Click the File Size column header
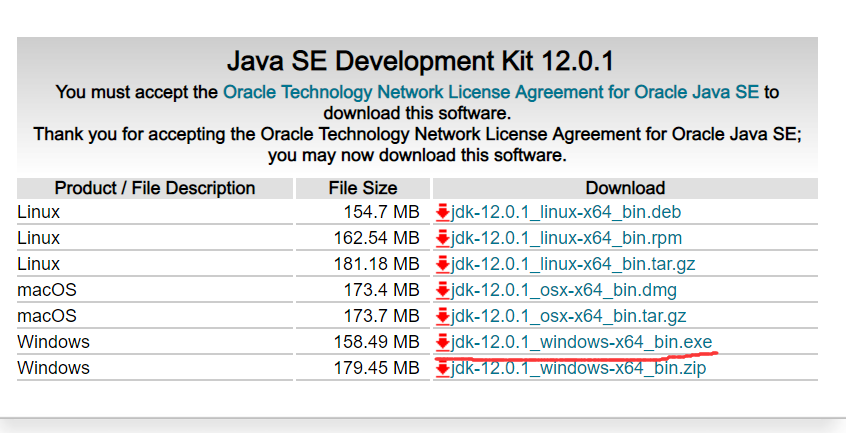This screenshot has width=846, height=433. pos(362,188)
